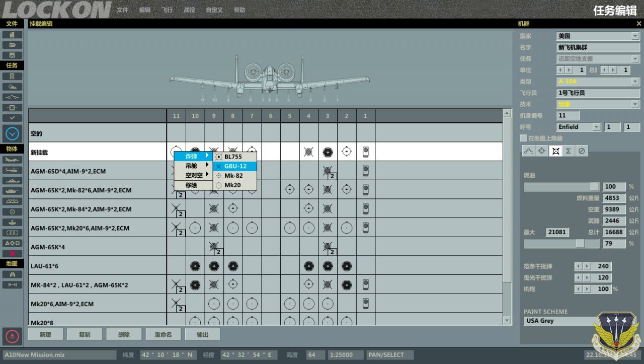
Task: Switch to the payload tab icon
Action: tap(555, 150)
